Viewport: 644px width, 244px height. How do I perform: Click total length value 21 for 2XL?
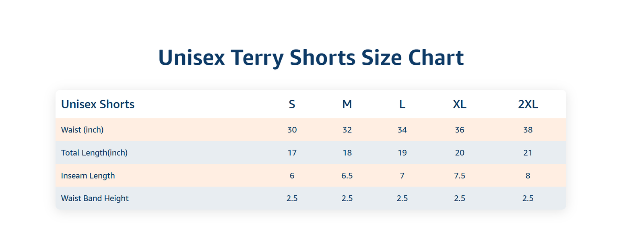click(x=528, y=153)
